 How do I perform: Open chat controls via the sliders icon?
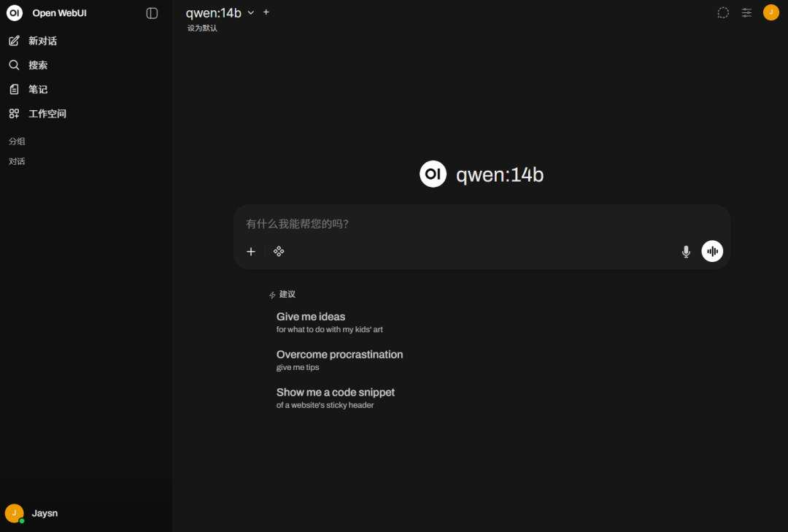click(746, 12)
